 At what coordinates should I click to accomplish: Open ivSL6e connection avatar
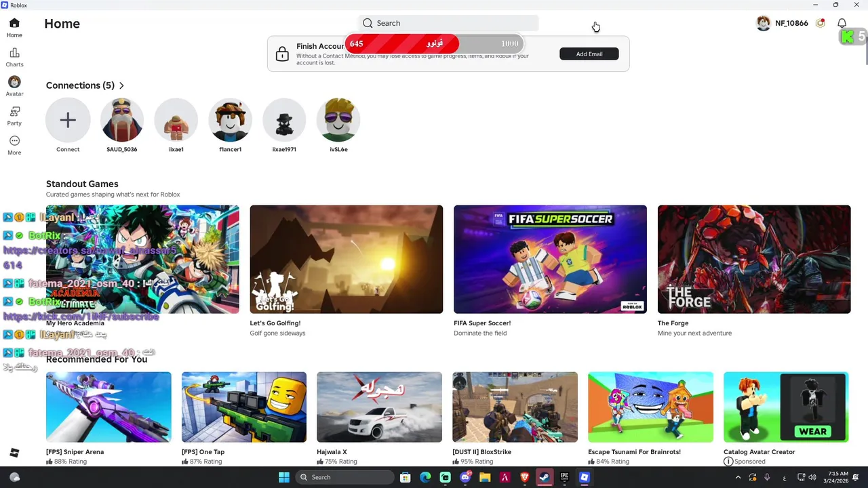pyautogui.click(x=338, y=120)
